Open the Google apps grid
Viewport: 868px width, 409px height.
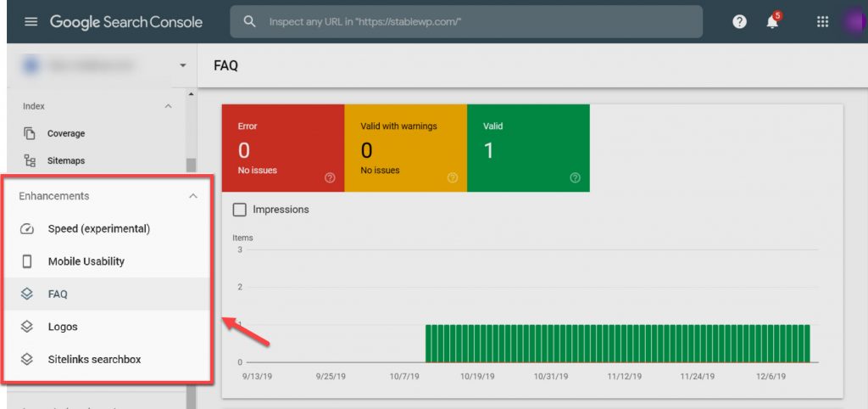(822, 21)
